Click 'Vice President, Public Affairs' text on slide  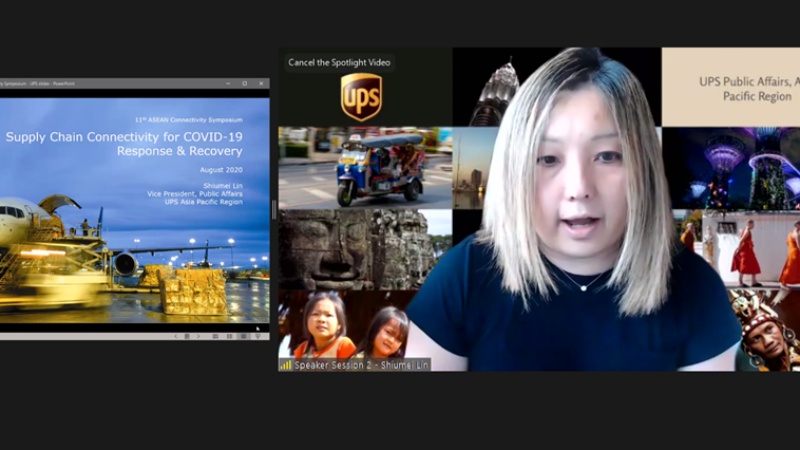(x=195, y=194)
